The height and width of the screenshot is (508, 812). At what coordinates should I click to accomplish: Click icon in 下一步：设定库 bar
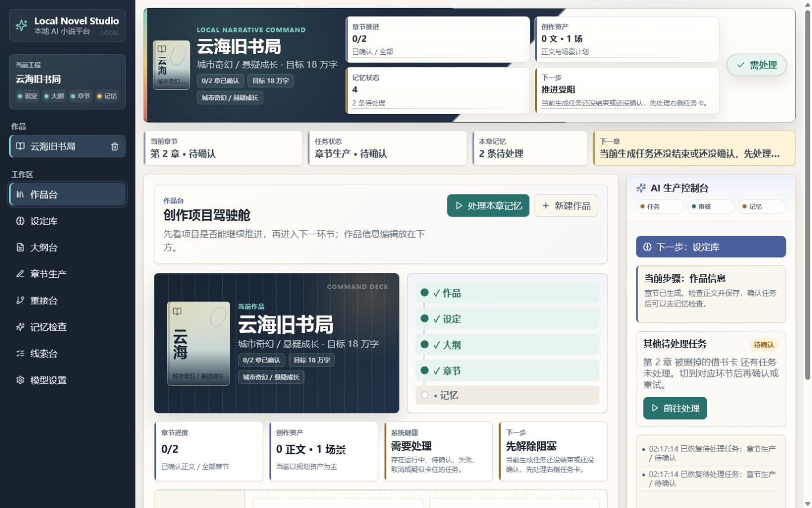(647, 247)
